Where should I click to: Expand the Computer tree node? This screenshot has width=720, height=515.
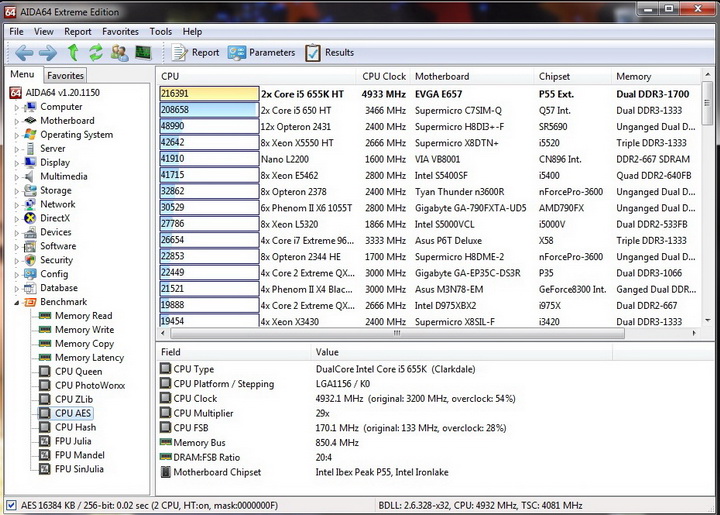click(x=15, y=107)
